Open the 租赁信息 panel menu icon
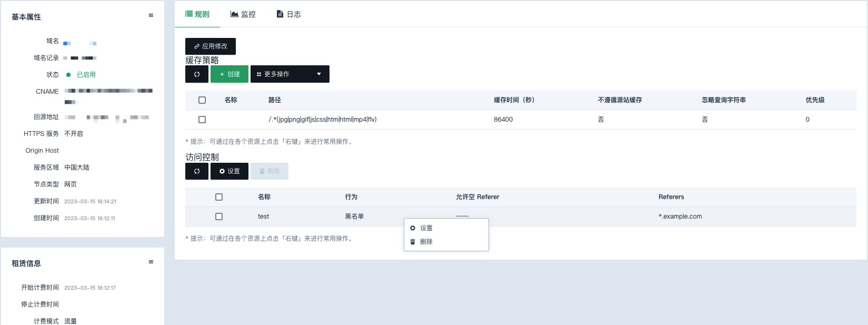The height and width of the screenshot is (325, 868). click(151, 262)
